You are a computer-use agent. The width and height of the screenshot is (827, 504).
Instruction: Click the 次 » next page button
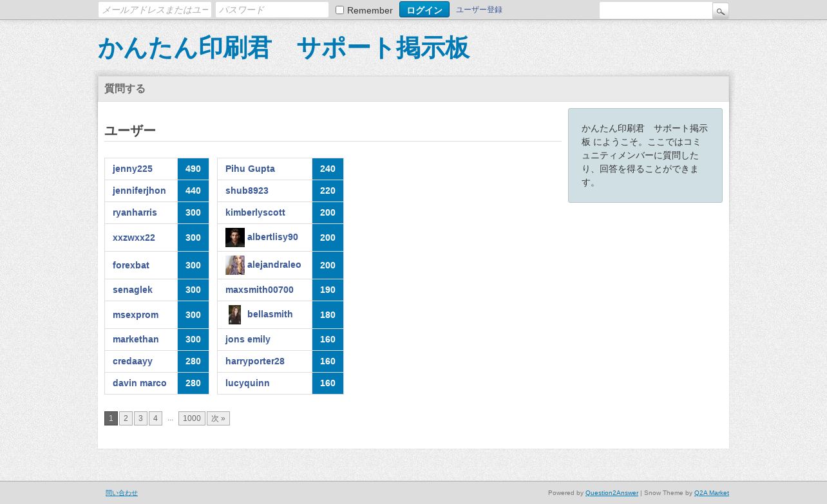coord(218,418)
